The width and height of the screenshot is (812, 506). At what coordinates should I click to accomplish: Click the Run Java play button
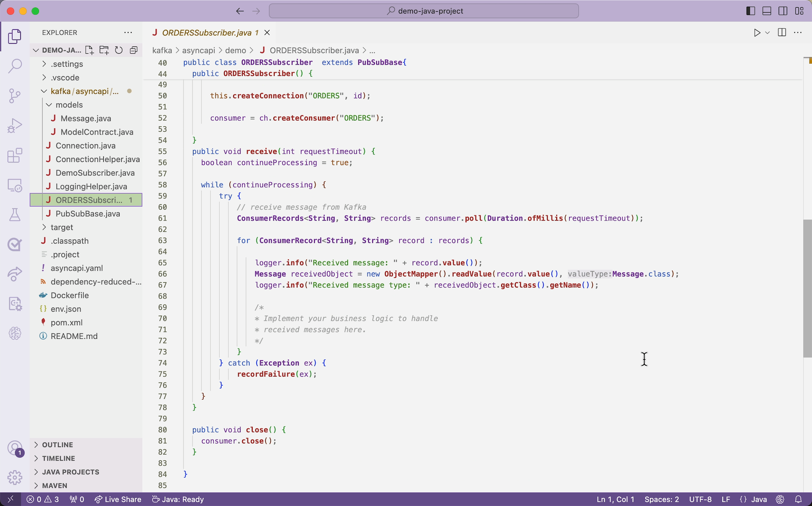[757, 32]
